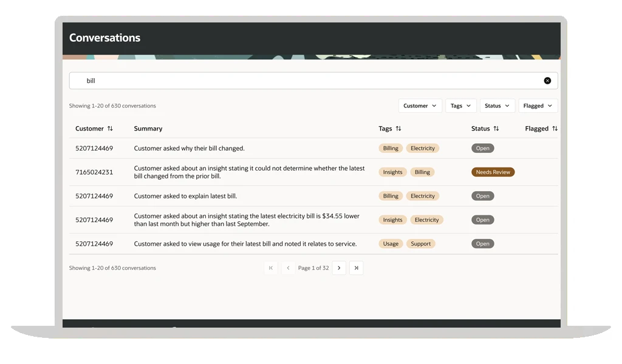Open the Status filter dropdown
Image resolution: width=622 pixels, height=364 pixels.
click(497, 106)
